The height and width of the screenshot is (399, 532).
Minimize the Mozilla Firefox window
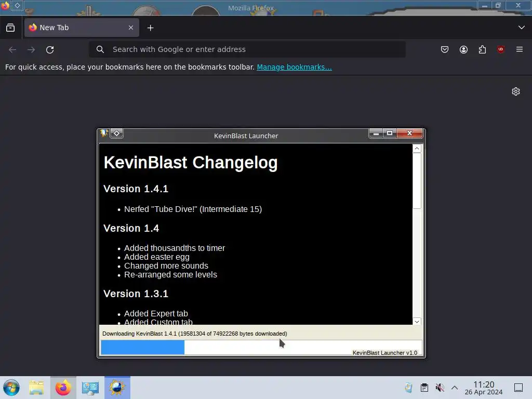click(x=485, y=5)
